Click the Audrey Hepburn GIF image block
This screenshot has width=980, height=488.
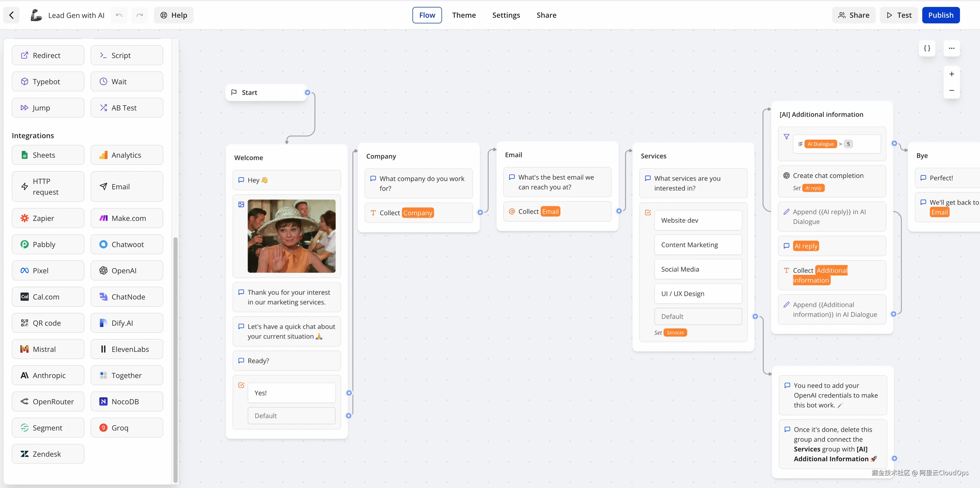[x=291, y=236]
